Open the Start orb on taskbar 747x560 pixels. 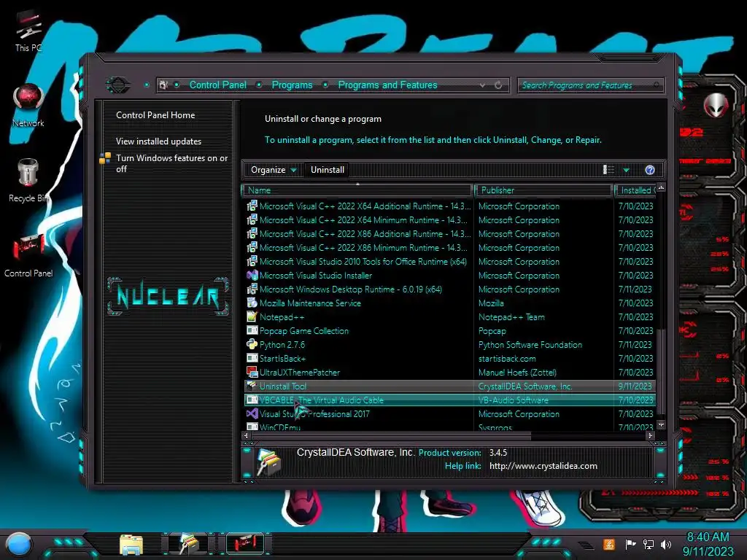tap(18, 544)
